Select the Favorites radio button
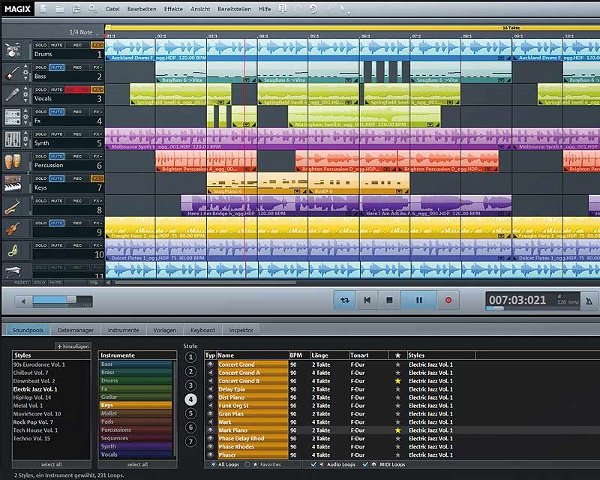This screenshot has height=480, width=600. pos(247,464)
